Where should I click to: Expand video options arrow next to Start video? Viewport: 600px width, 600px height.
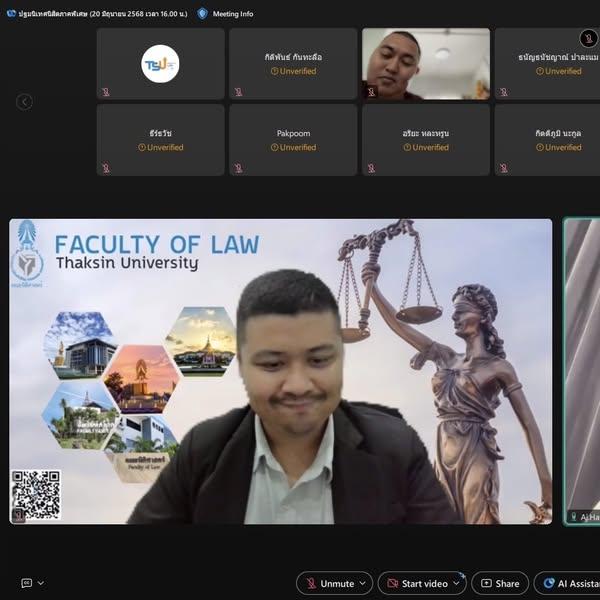[x=457, y=584]
